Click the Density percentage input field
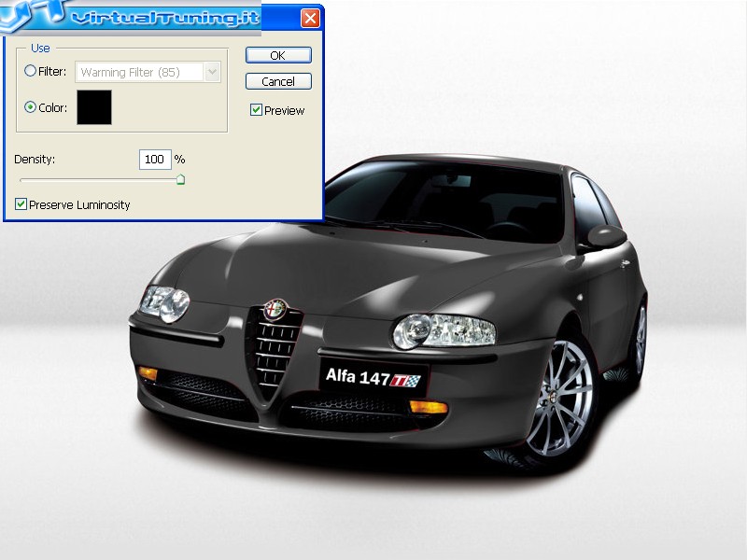 pos(155,160)
